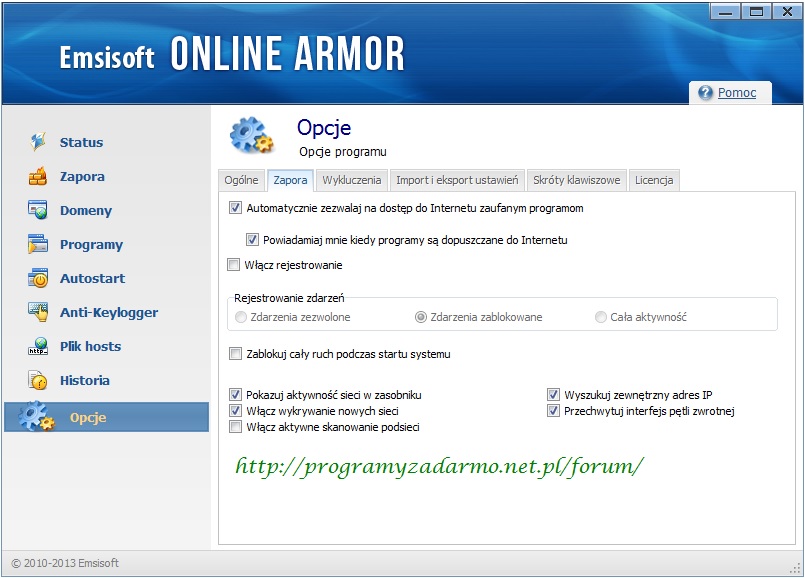Viewport: 805px width, 578px height.
Task: Click the Pomoc help link
Action: coord(737,93)
